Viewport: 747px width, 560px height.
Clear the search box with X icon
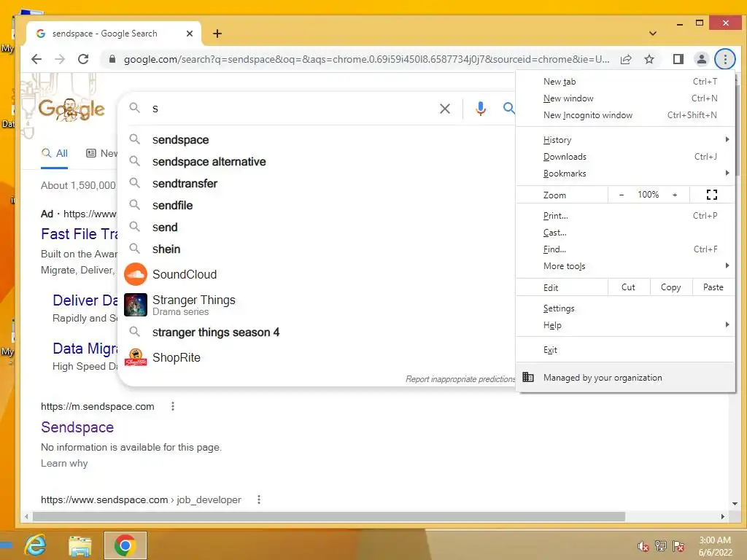(x=445, y=109)
